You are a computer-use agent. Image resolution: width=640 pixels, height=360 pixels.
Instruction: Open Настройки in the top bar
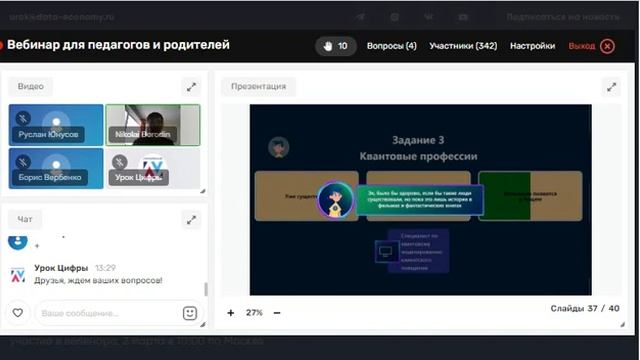pyautogui.click(x=532, y=46)
